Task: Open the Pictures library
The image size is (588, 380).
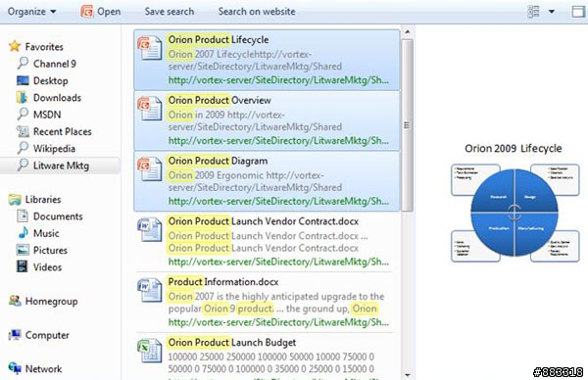Action: tap(50, 250)
